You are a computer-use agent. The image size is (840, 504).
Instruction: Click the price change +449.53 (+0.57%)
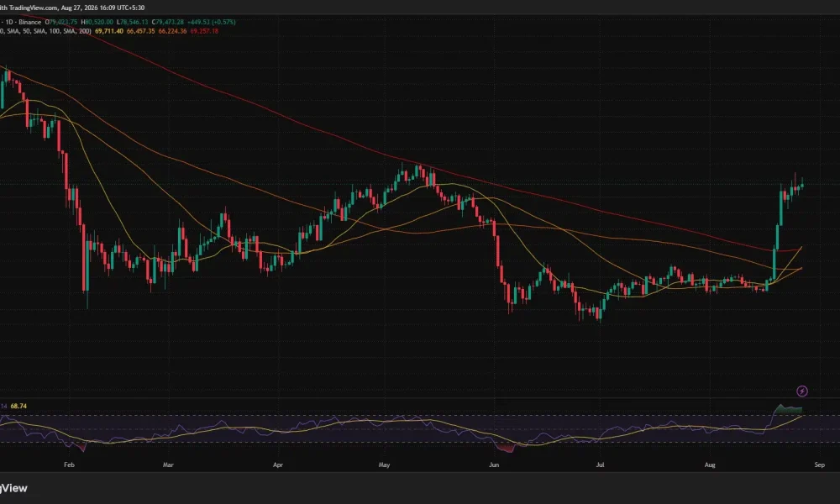click(x=211, y=22)
